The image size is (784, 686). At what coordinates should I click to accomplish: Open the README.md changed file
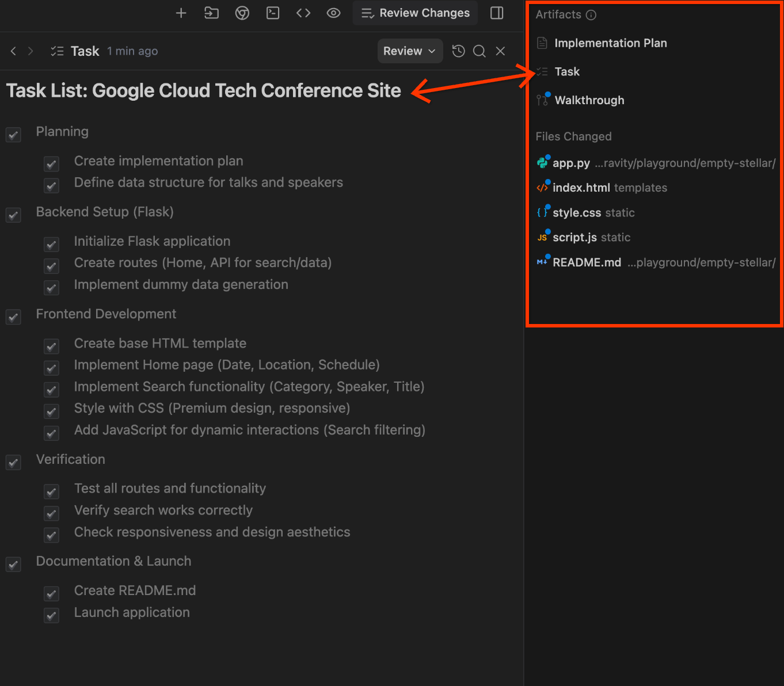587,263
